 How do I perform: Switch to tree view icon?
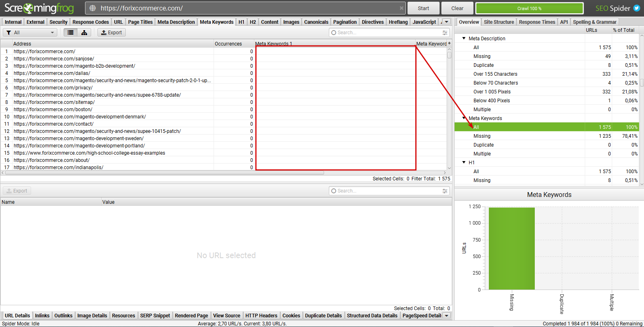pyautogui.click(x=84, y=33)
